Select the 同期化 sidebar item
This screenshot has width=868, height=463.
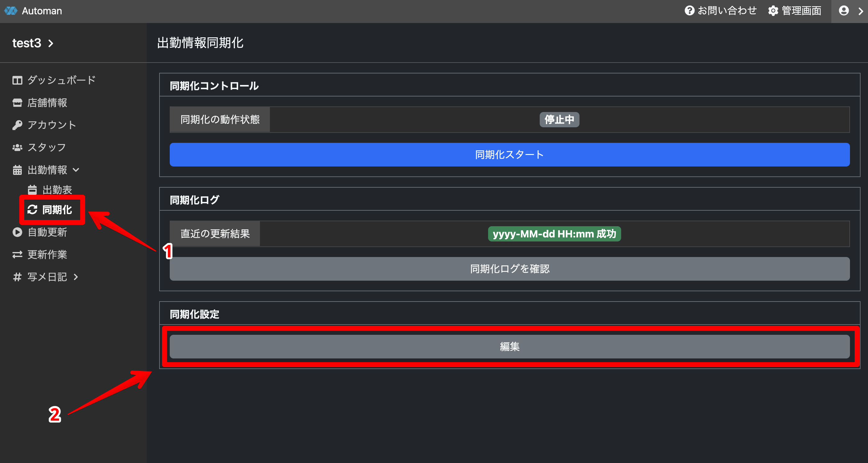(x=57, y=210)
